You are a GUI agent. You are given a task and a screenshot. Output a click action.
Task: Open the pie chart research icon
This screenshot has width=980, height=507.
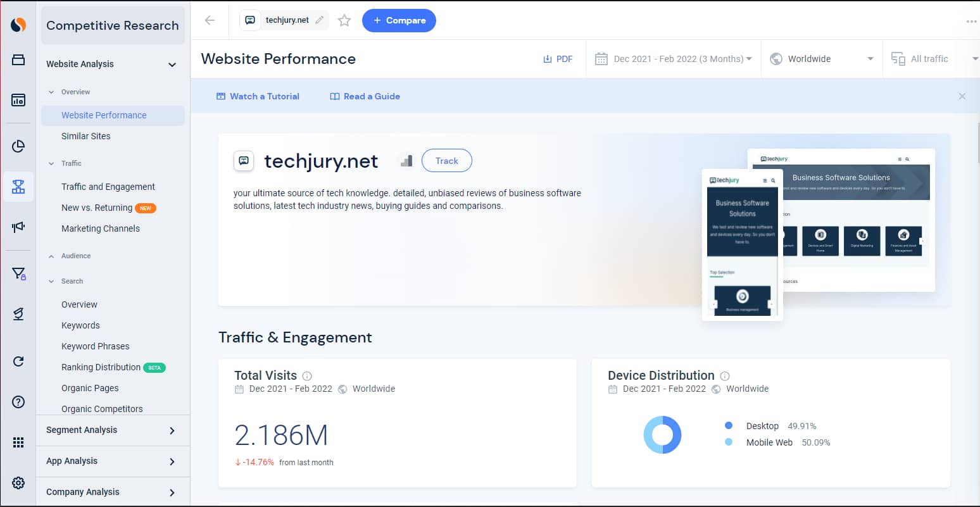18,146
